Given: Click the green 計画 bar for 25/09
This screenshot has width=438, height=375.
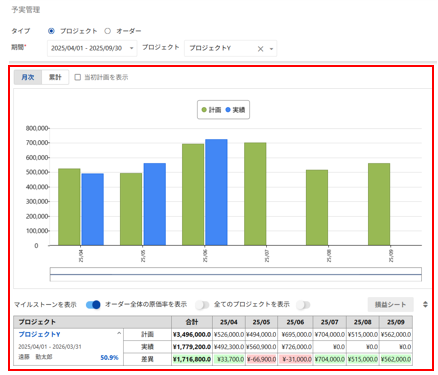Looking at the screenshot, I should (379, 204).
